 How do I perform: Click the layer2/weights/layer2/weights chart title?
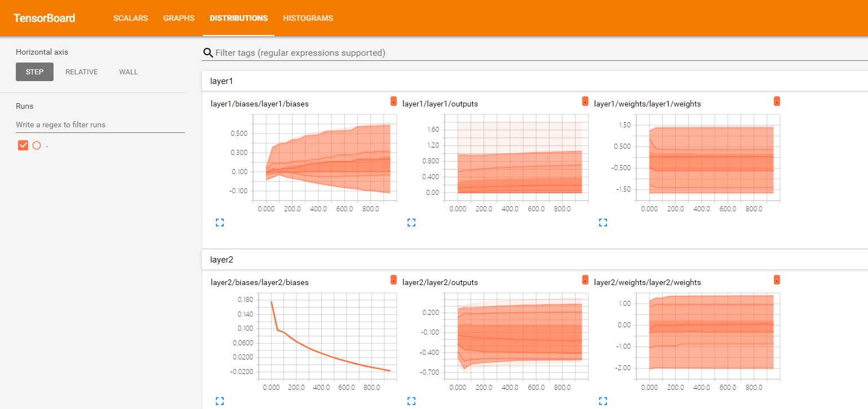tap(648, 282)
